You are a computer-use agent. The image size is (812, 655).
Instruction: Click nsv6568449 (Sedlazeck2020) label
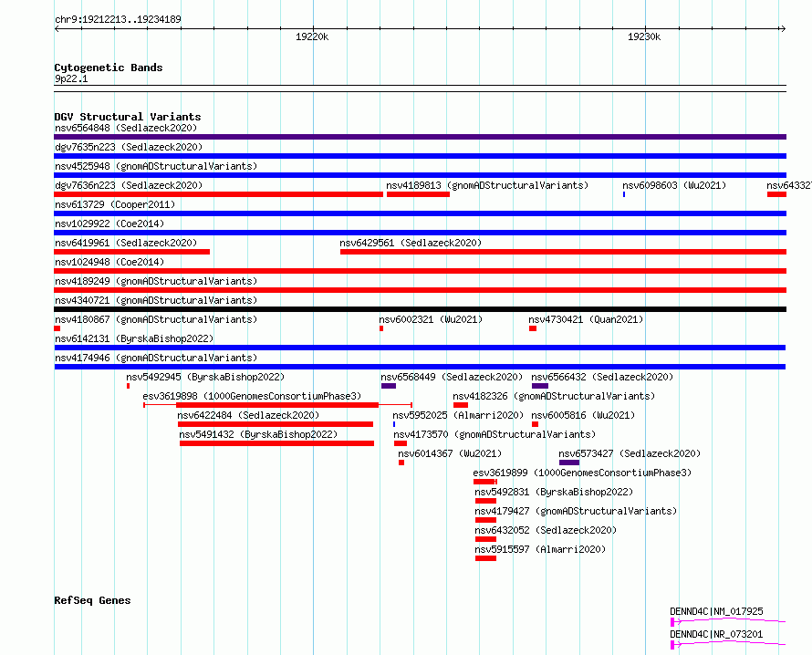coord(452,377)
